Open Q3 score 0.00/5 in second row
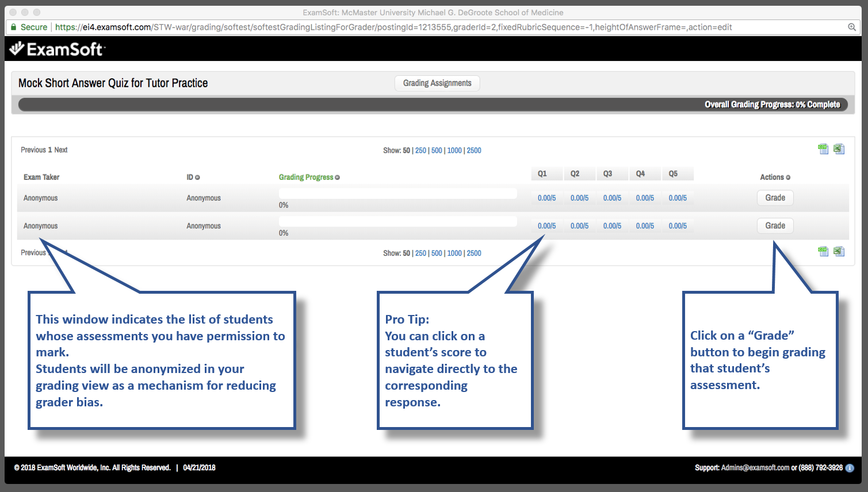This screenshot has height=492, width=868. pyautogui.click(x=612, y=226)
